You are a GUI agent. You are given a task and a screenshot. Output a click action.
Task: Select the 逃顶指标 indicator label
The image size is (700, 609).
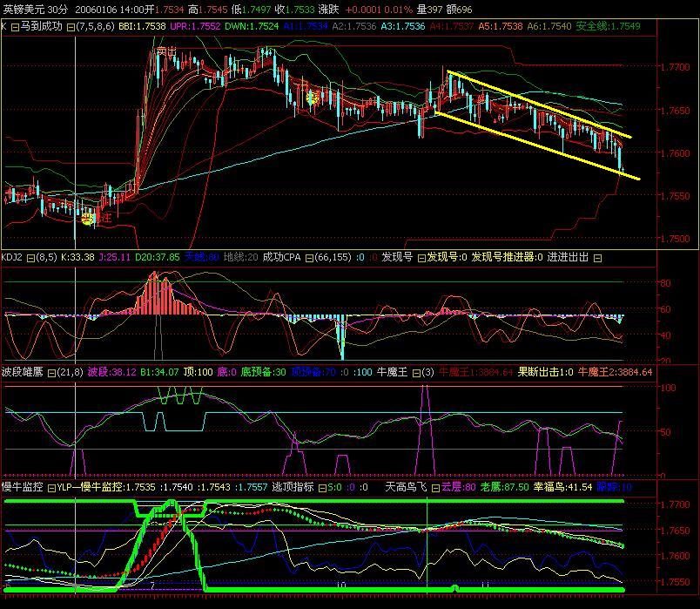[x=293, y=487]
